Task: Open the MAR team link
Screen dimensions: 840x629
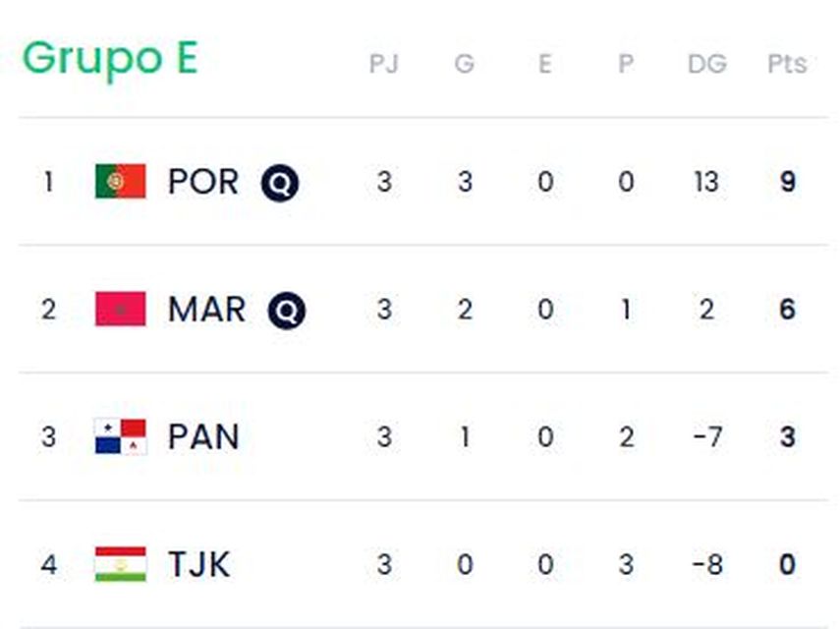Action: pyautogui.click(x=206, y=310)
